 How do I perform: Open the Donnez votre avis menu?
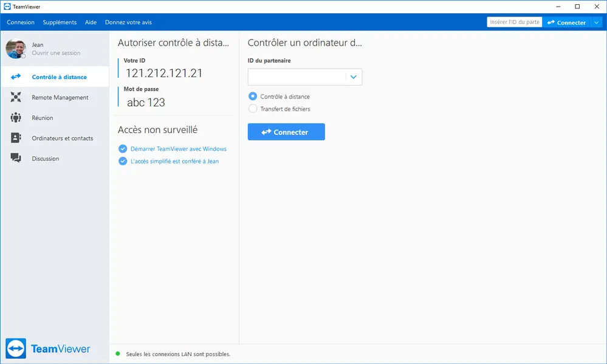click(128, 22)
